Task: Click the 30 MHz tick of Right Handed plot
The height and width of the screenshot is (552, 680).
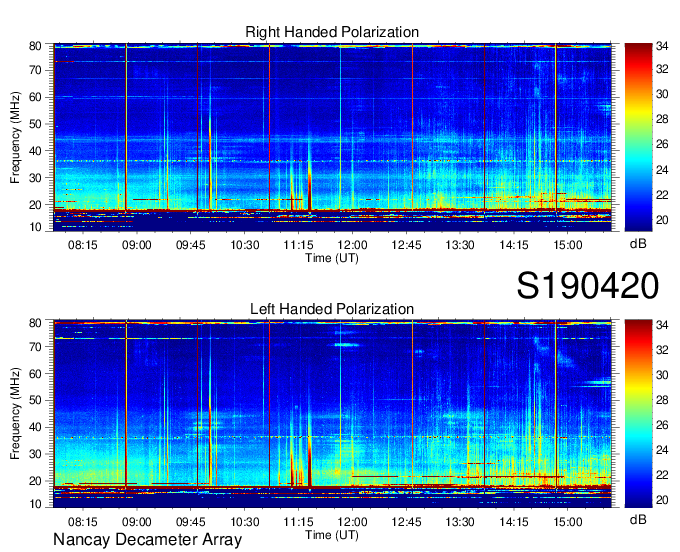Action: (35, 178)
